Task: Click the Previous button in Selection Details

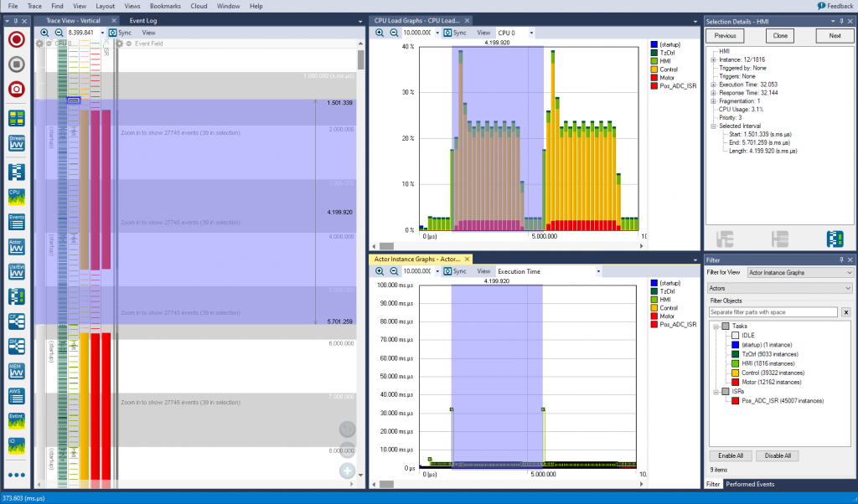Action: click(x=725, y=35)
